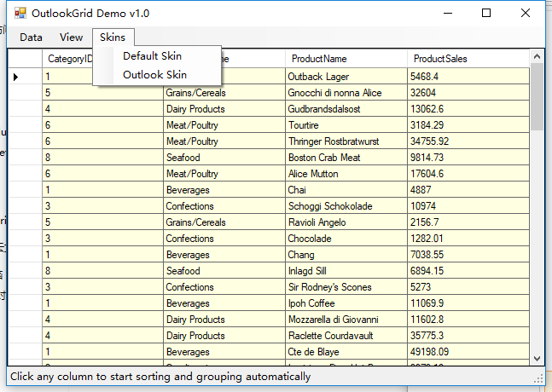Screen dimensions: 552x392
Task: Select the Sir Rodney's Scones cell
Action: [346, 286]
